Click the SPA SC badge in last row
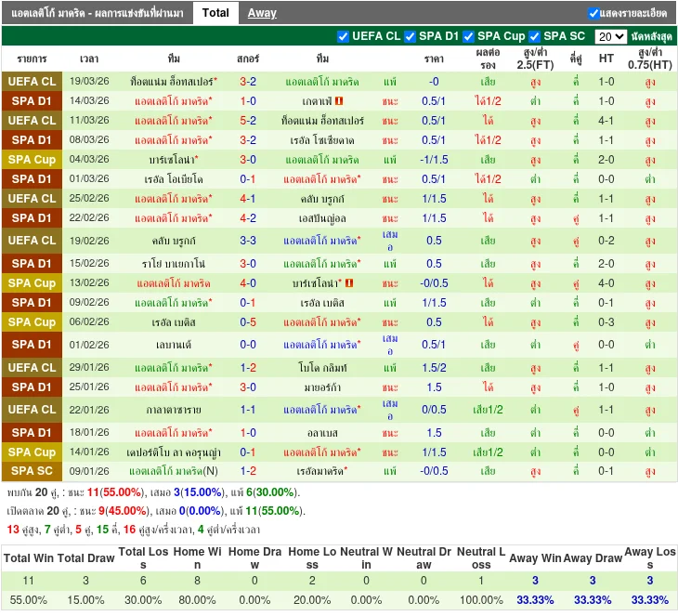 (32, 471)
